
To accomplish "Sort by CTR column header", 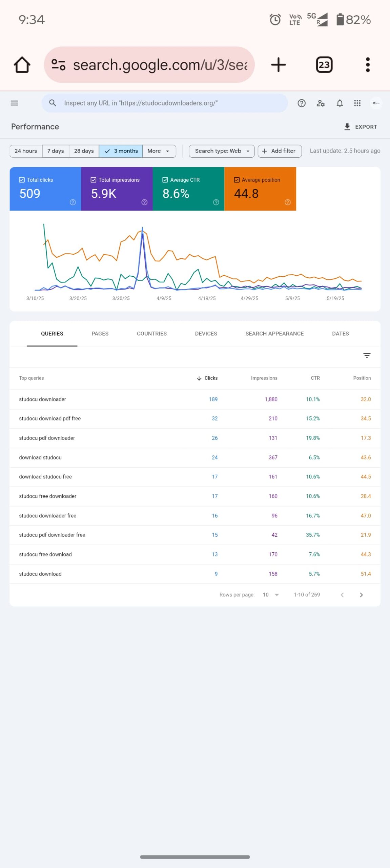I will tap(315, 378).
